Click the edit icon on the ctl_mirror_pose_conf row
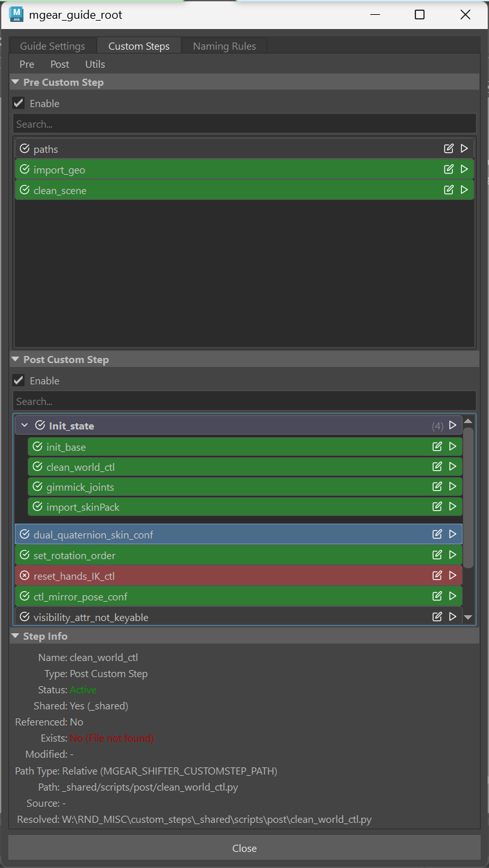This screenshot has height=868, width=489. tap(437, 596)
